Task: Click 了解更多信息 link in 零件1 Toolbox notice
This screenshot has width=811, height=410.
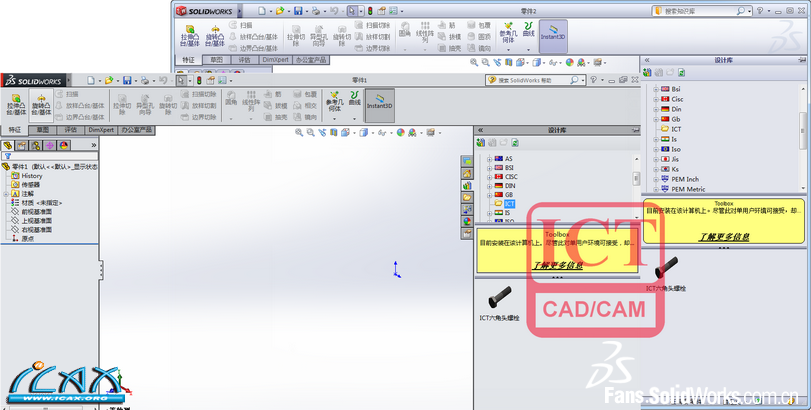Action: coord(557,266)
